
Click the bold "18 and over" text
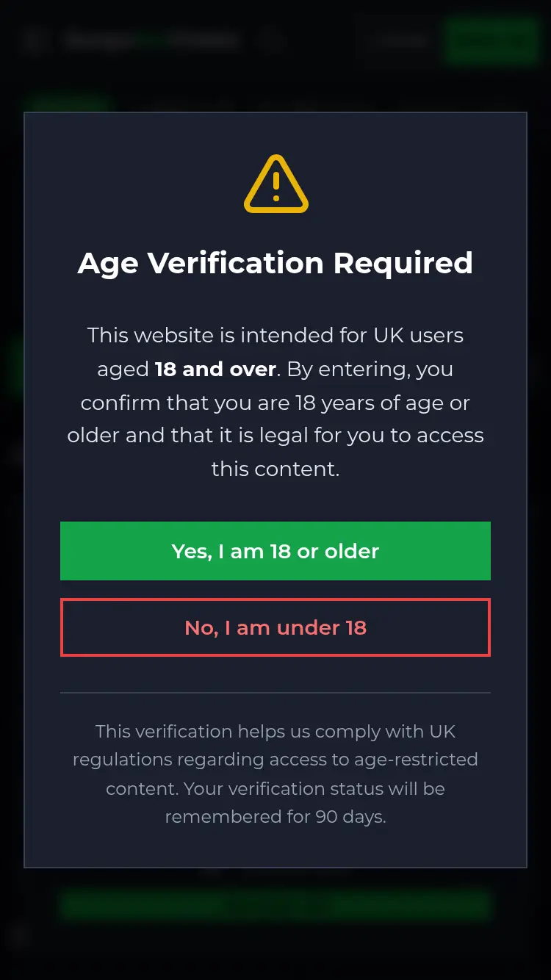pyautogui.click(x=215, y=369)
